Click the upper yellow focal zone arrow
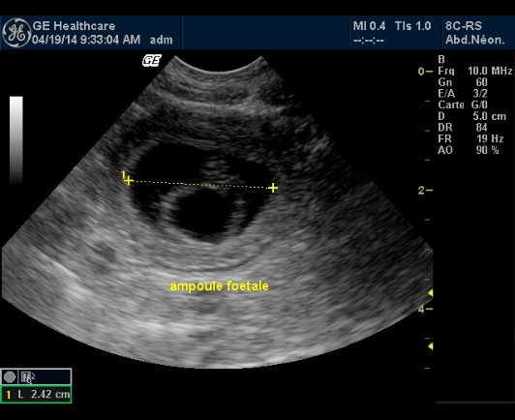 click(x=430, y=293)
